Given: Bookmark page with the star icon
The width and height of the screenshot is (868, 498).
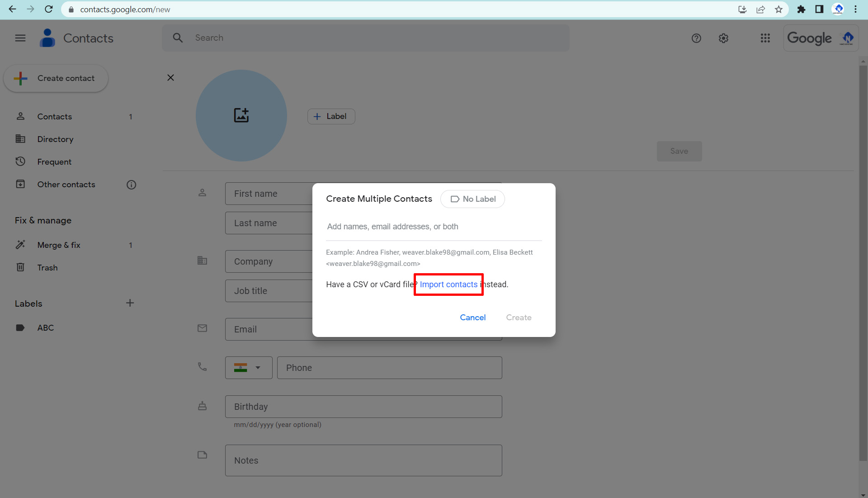Looking at the screenshot, I should (778, 9).
